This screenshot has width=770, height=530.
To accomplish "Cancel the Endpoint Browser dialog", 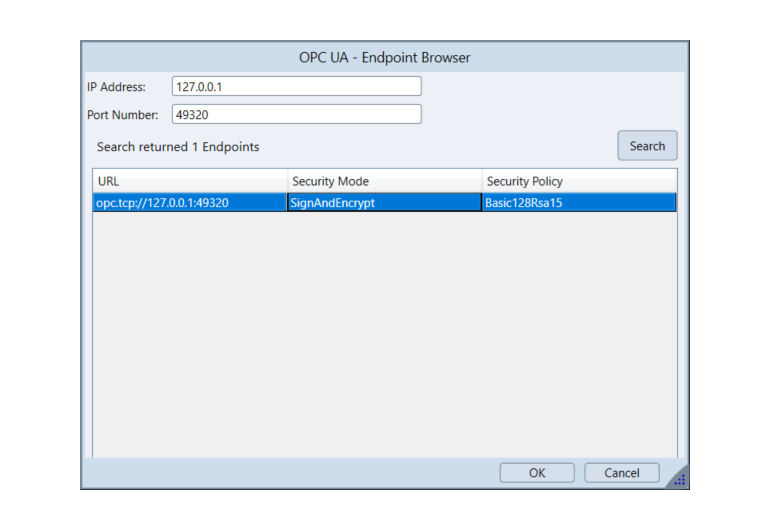I will pos(622,473).
